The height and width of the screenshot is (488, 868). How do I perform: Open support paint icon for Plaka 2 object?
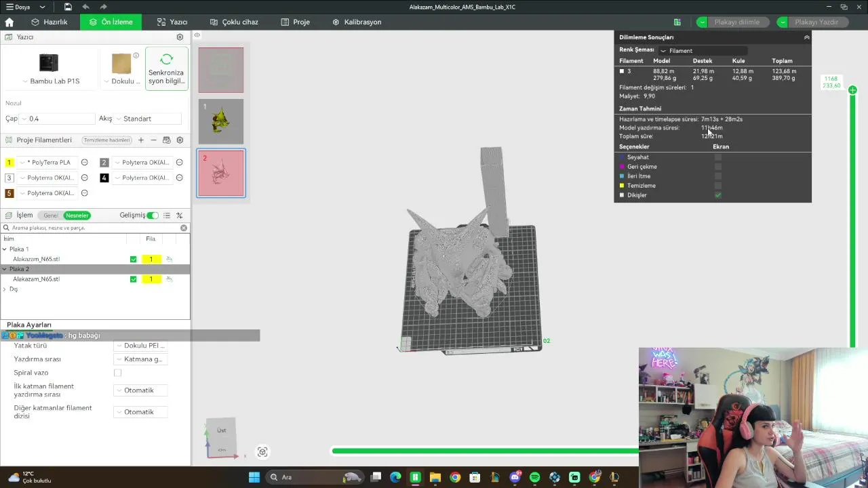pyautogui.click(x=170, y=279)
